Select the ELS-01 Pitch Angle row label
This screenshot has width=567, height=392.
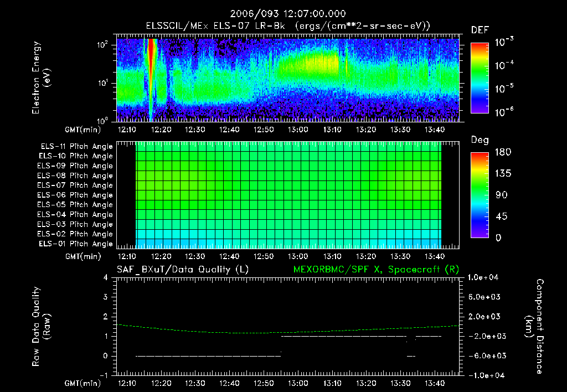[76, 244]
